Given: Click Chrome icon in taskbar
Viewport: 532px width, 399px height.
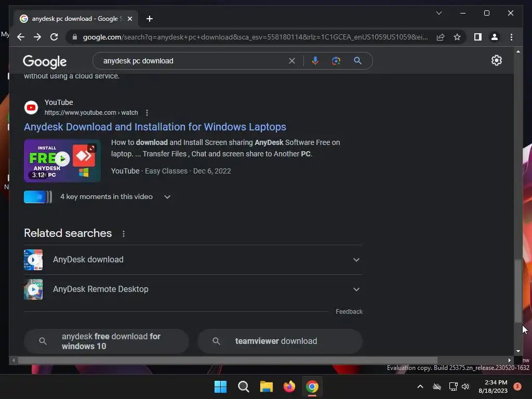Looking at the screenshot, I should [x=312, y=387].
